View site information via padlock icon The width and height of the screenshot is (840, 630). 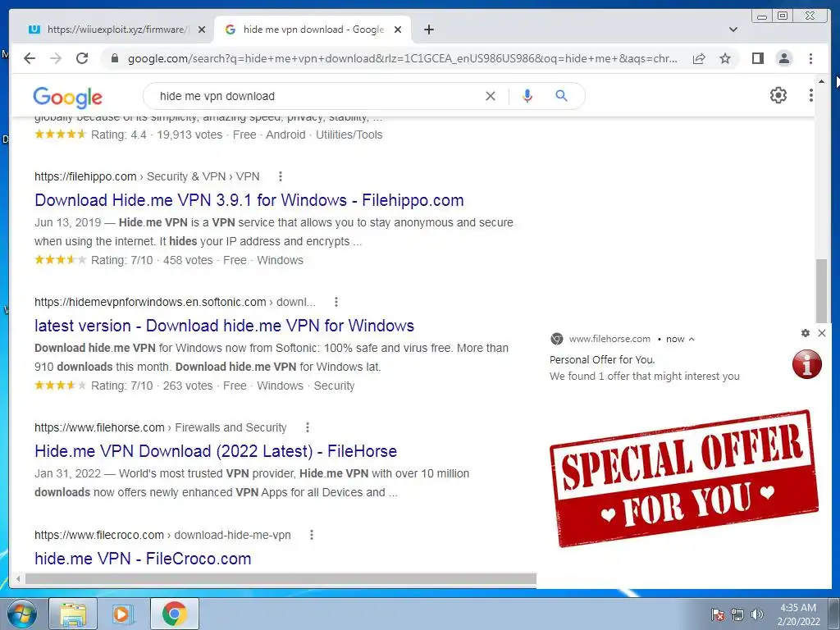click(x=114, y=58)
